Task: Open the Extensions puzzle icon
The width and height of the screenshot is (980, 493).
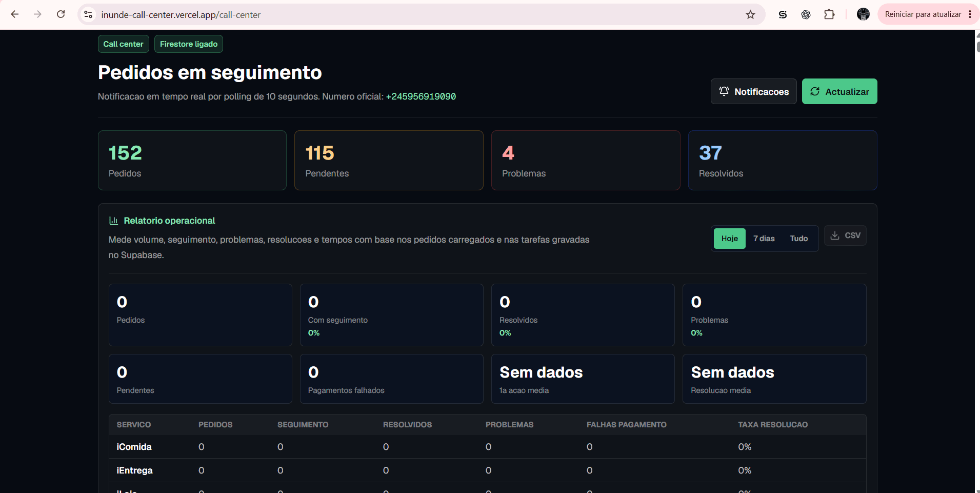Action: (829, 14)
